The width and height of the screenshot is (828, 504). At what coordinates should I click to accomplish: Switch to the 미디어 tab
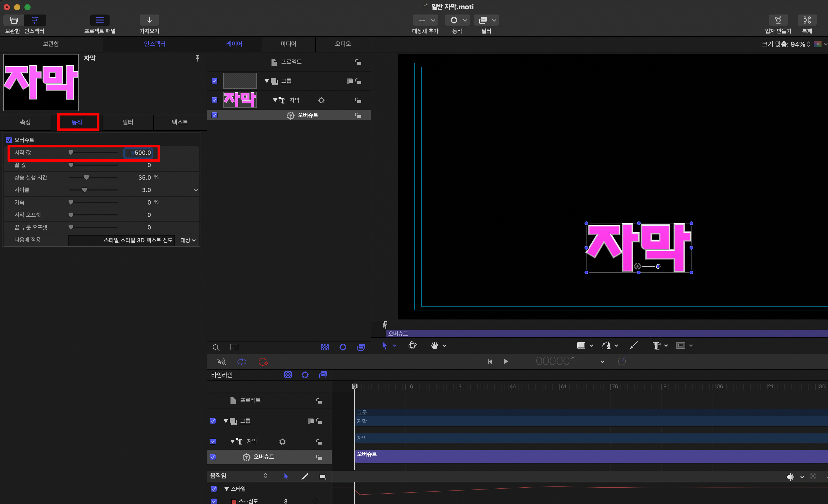point(288,44)
